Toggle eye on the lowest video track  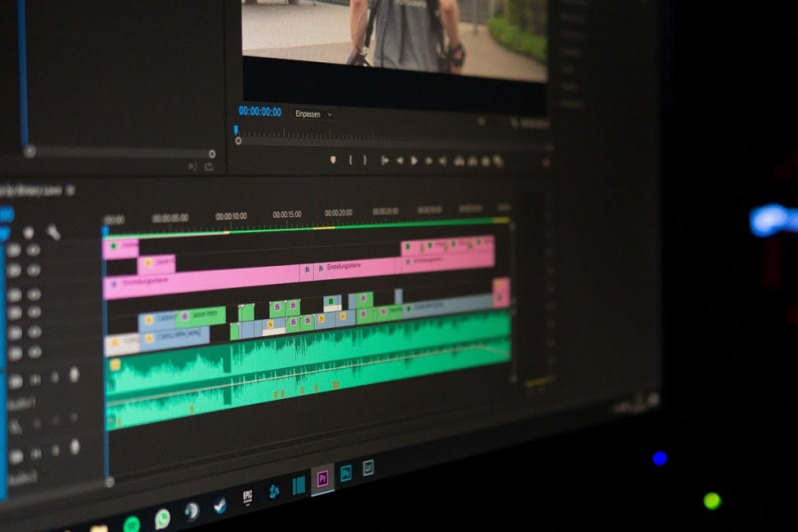click(34, 352)
